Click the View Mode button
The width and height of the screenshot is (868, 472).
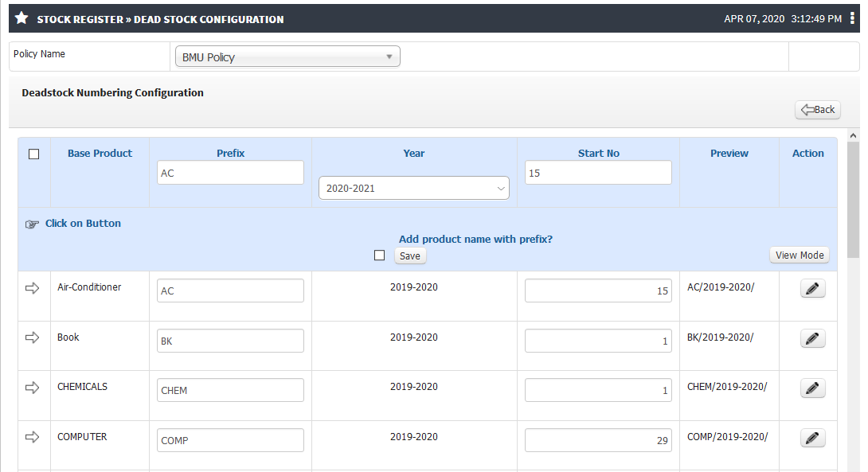tap(800, 255)
